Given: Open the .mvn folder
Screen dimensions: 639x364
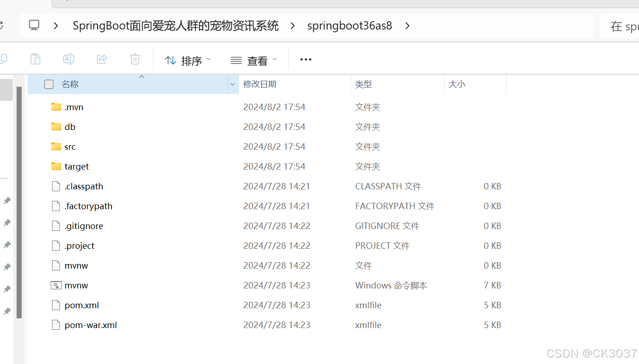Looking at the screenshot, I should [x=73, y=106].
